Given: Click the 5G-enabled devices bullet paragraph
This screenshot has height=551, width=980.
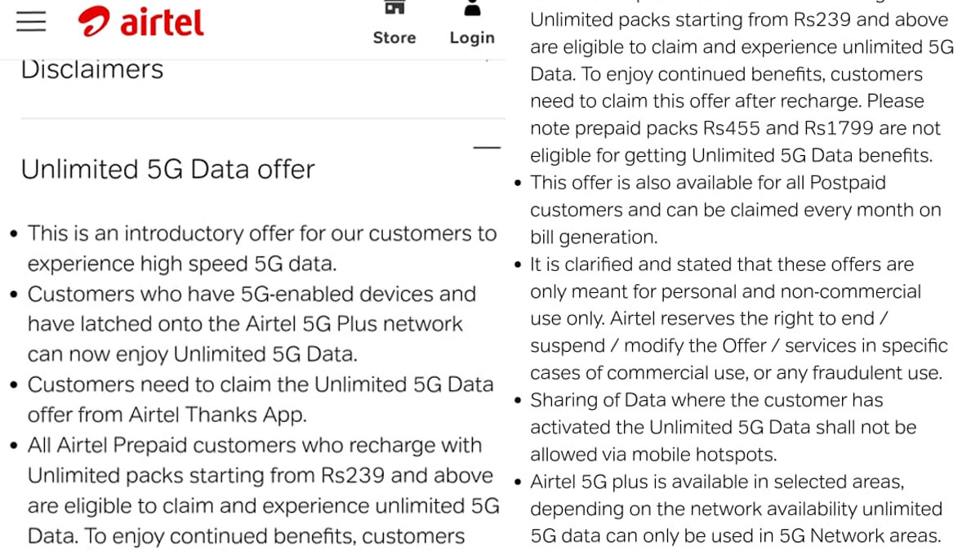Looking at the screenshot, I should (252, 324).
